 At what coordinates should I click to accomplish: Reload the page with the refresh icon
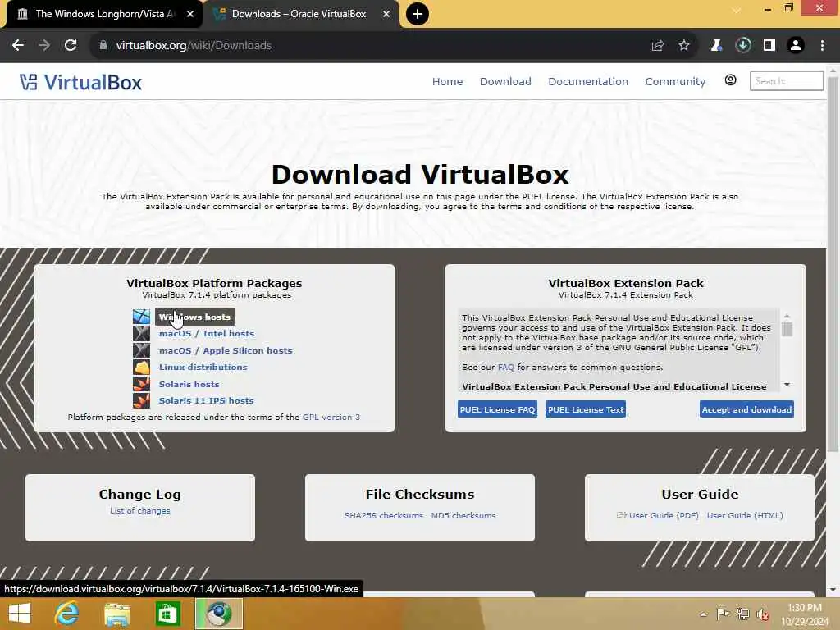click(x=71, y=46)
